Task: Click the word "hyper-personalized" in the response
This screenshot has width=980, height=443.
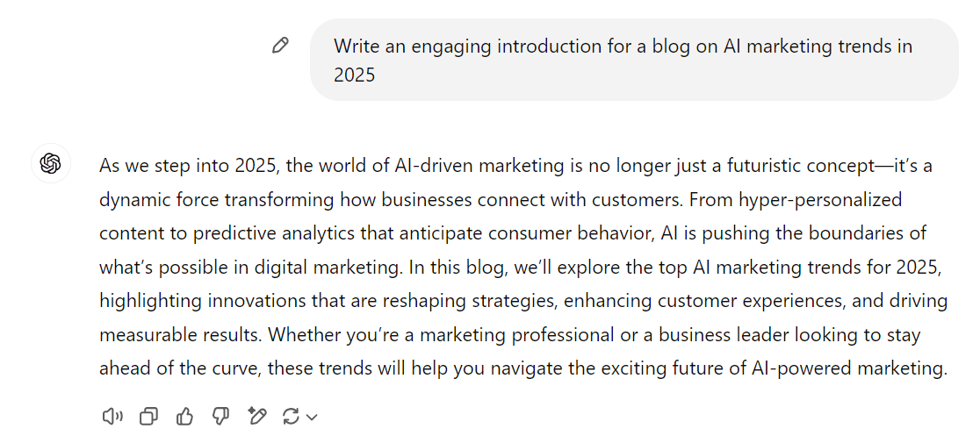Action: pyautogui.click(x=821, y=200)
